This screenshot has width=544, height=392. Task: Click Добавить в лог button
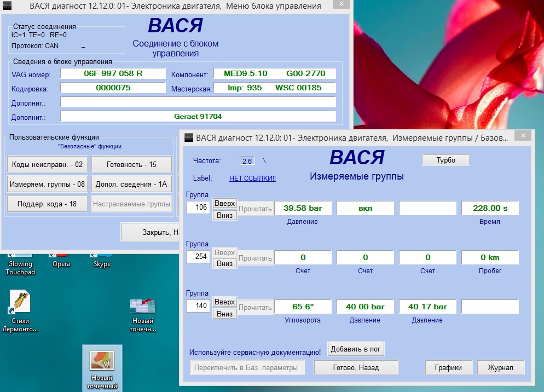point(356,349)
